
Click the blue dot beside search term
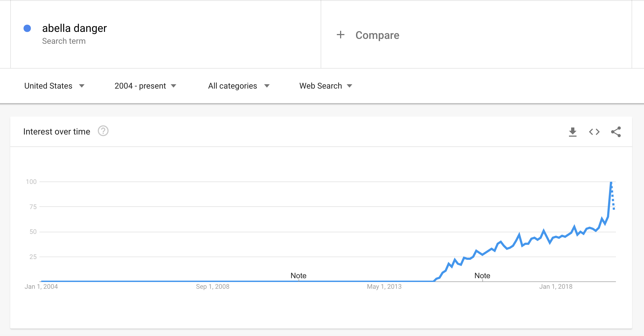pyautogui.click(x=27, y=28)
